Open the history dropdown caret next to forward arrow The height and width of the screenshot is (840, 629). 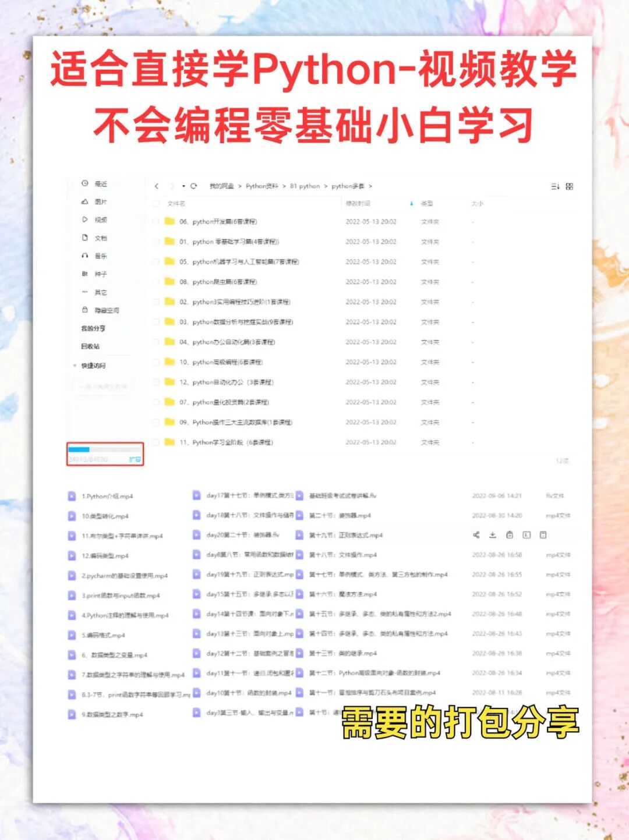183,186
